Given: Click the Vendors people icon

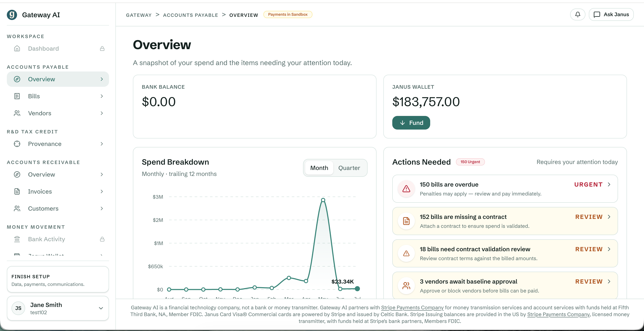Looking at the screenshot, I should 17,113.
